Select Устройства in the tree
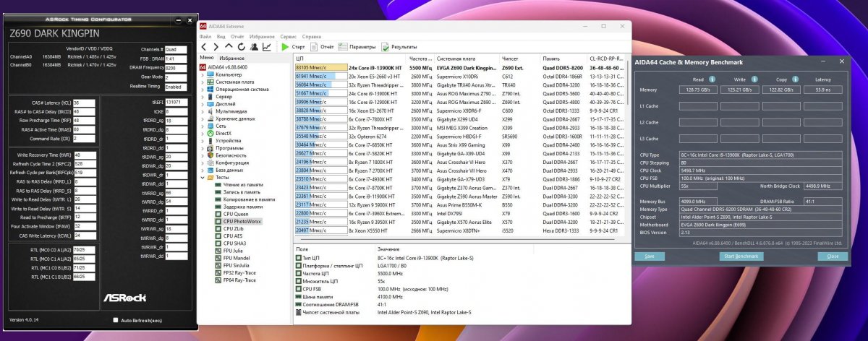The height and width of the screenshot is (341, 868). tap(224, 140)
